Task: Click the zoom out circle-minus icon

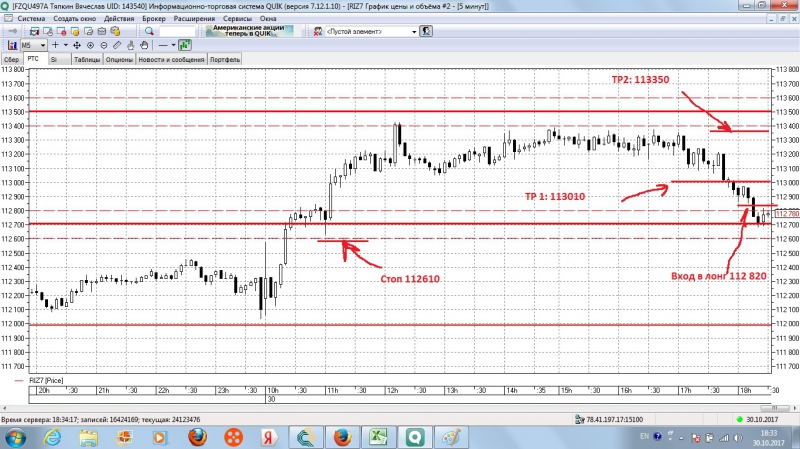Action: (104, 45)
